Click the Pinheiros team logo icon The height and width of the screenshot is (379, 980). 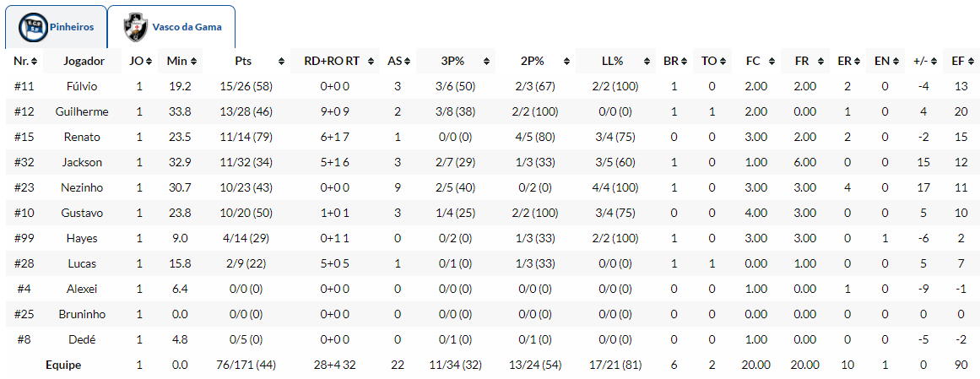33,27
